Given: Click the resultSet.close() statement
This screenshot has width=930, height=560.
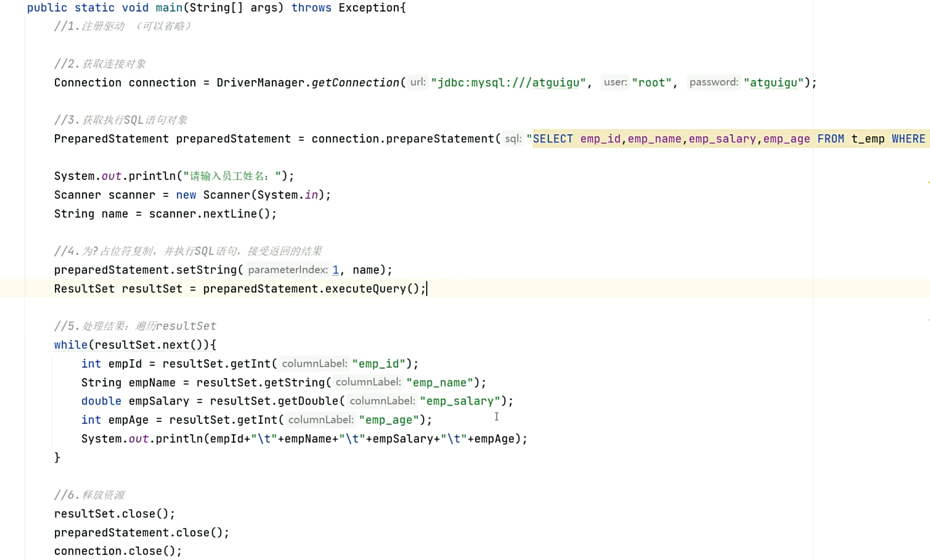Looking at the screenshot, I should [115, 514].
